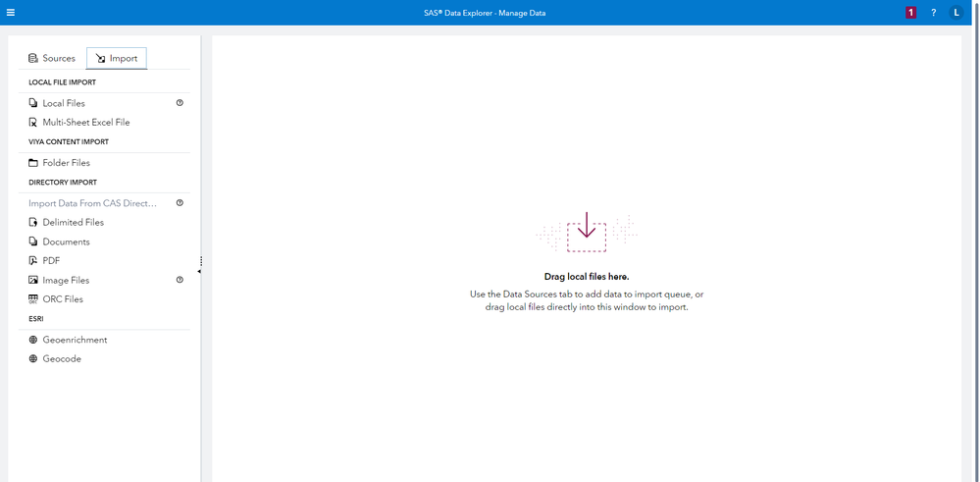Click the ORC Files icon
The image size is (980, 482).
(33, 299)
